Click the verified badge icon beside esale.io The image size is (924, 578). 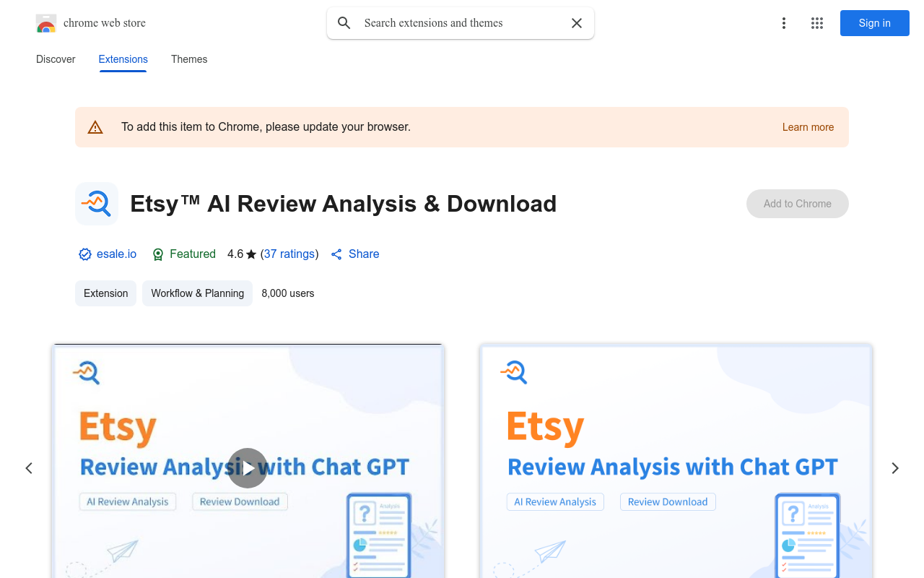[85, 254]
